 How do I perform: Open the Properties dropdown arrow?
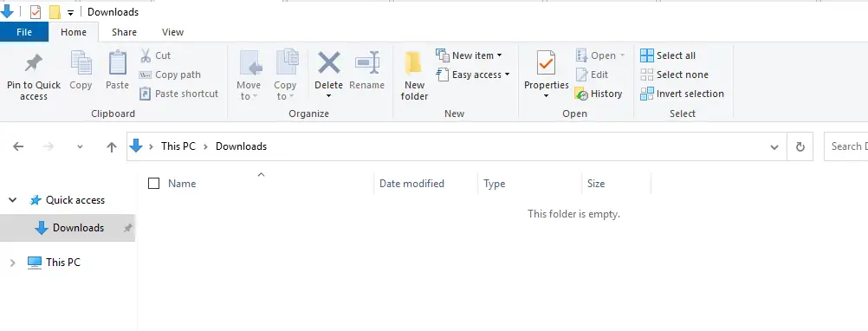click(x=547, y=96)
